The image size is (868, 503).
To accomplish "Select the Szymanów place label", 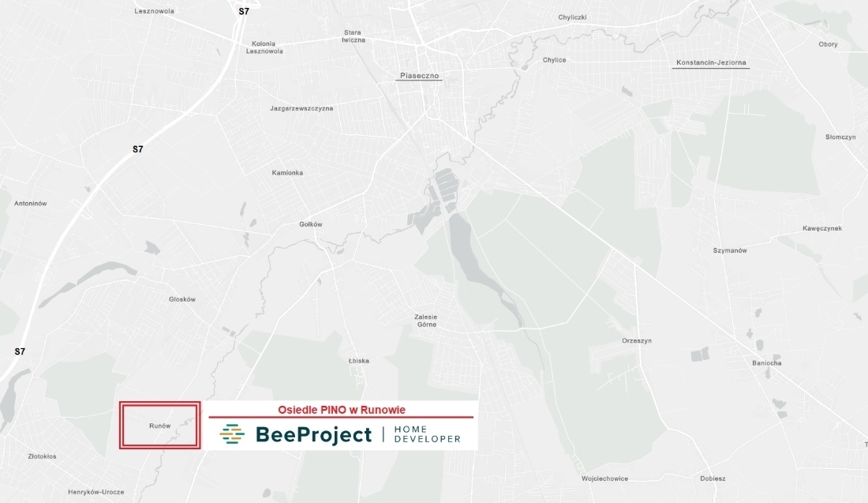I will click(x=730, y=250).
